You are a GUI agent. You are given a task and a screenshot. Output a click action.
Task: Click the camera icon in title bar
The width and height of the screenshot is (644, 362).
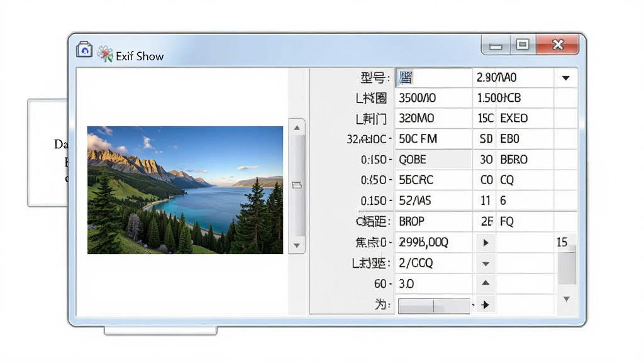click(x=84, y=50)
